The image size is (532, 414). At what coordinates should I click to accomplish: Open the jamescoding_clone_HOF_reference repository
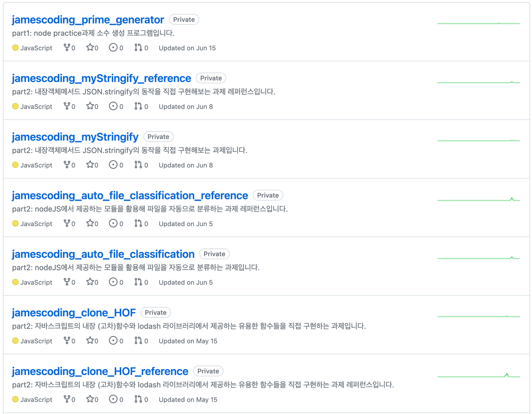pos(100,371)
